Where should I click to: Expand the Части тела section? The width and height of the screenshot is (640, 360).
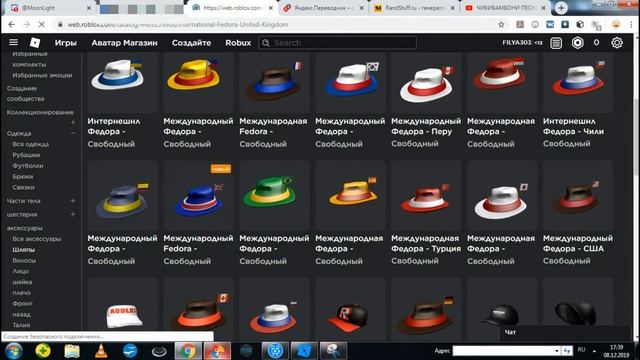pos(73,201)
